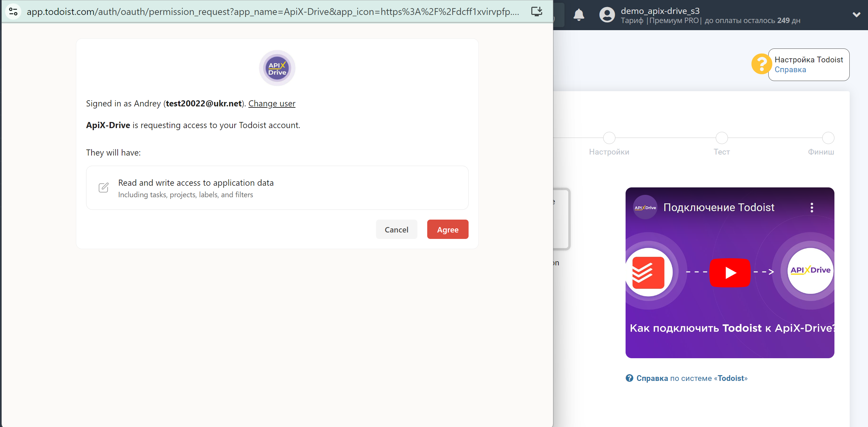The image size is (868, 427).
Task: Click the URL address bar
Action: click(x=273, y=12)
